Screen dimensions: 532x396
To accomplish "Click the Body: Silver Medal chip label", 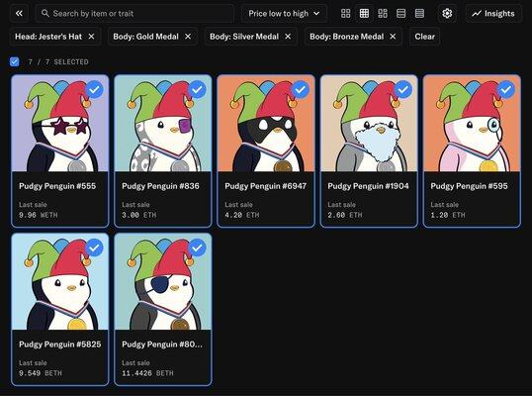I will point(244,37).
